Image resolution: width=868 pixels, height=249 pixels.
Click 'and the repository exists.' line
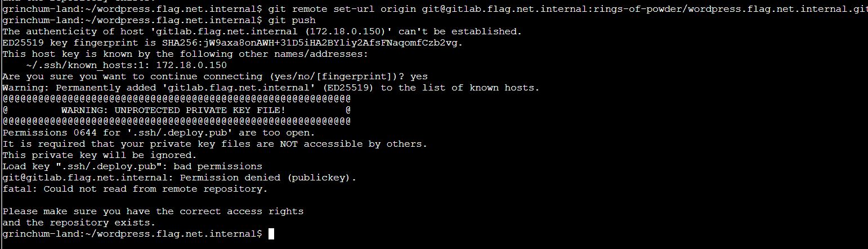click(x=79, y=223)
